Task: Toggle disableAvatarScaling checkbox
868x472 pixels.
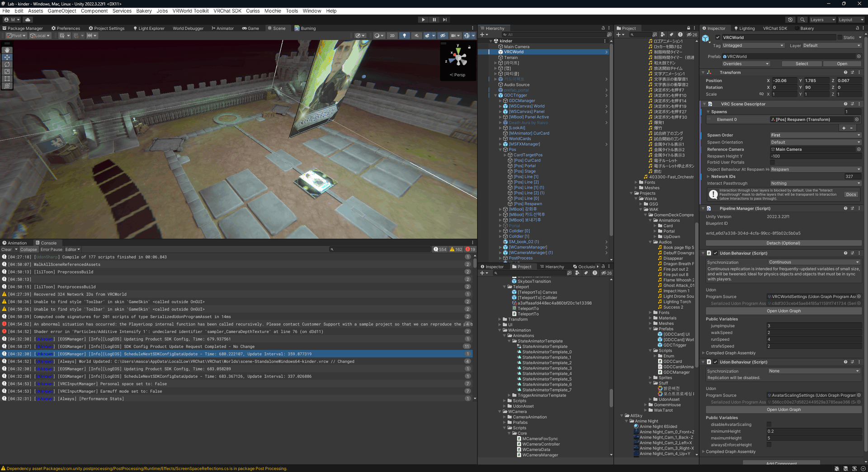Action: pyautogui.click(x=769, y=425)
